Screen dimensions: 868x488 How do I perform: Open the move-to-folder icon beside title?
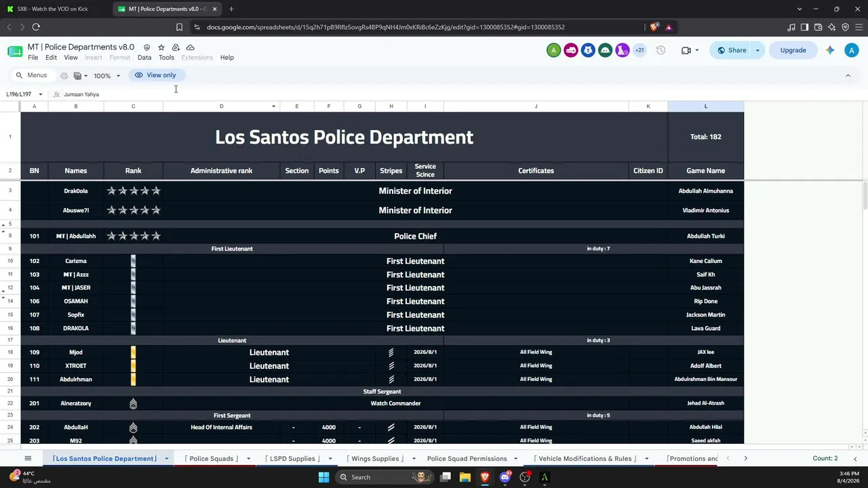(176, 47)
